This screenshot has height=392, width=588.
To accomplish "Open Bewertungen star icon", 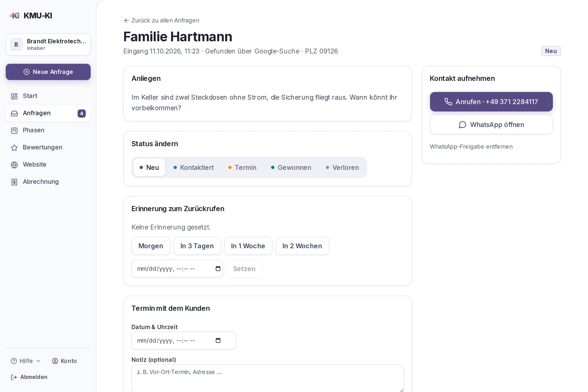I will click(14, 148).
